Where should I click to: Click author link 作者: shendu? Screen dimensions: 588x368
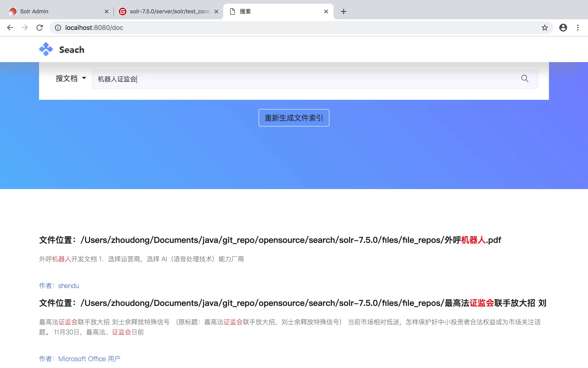[59, 286]
